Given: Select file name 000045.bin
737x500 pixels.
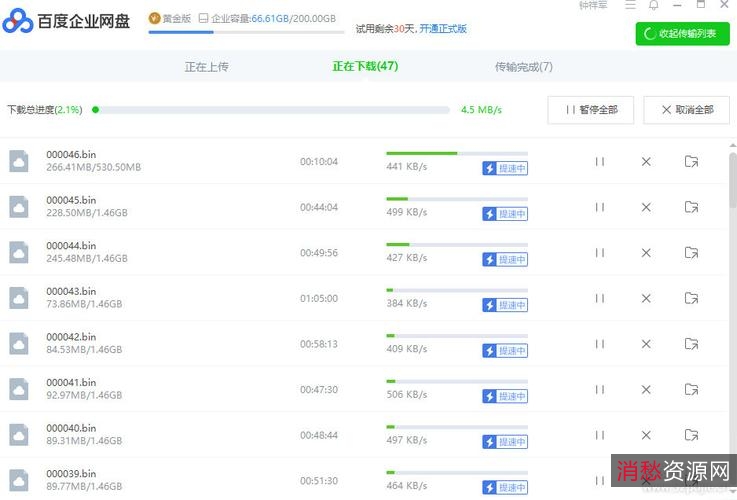Looking at the screenshot, I should click(x=71, y=200).
